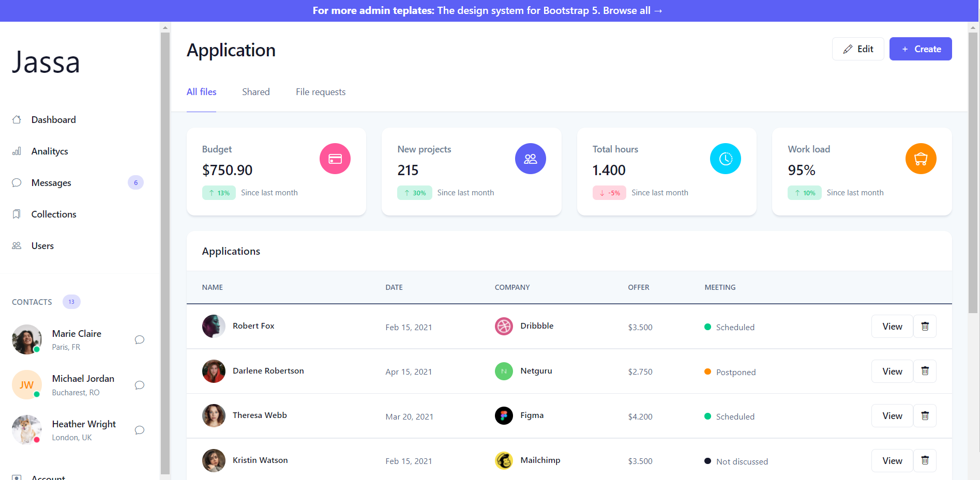Open chat with Heather Wright
Viewport: 980px width, 480px height.
(139, 430)
